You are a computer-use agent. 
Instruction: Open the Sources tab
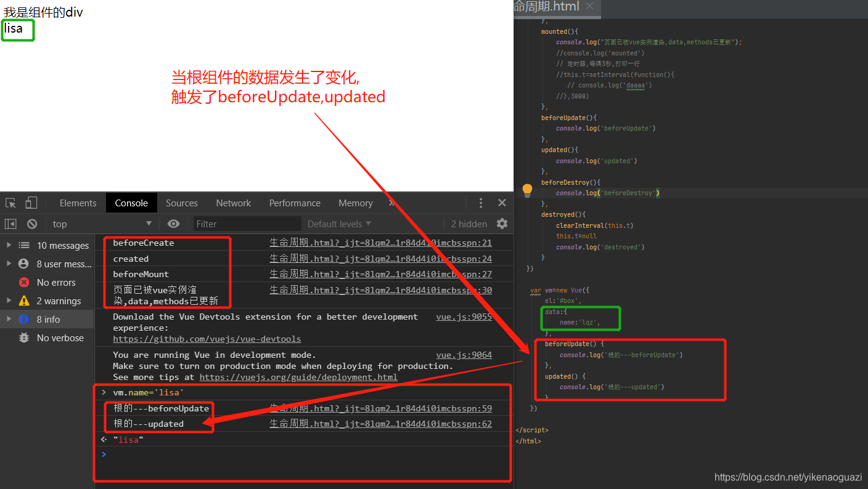[182, 203]
